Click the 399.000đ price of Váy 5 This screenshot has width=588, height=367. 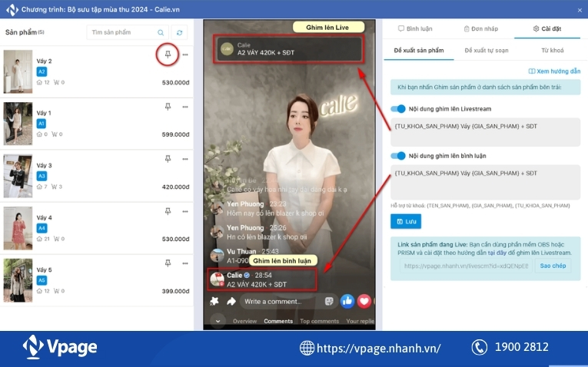click(175, 291)
